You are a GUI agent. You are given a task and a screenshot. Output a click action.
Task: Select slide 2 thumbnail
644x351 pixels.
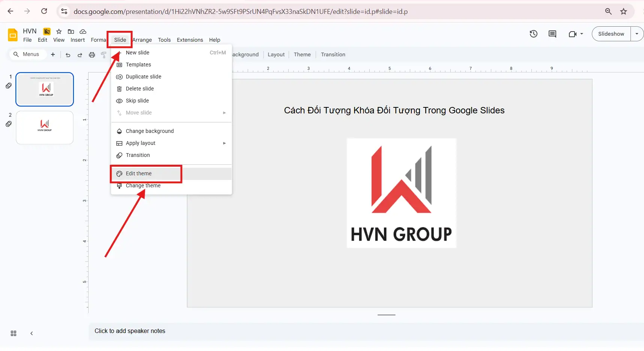point(44,128)
